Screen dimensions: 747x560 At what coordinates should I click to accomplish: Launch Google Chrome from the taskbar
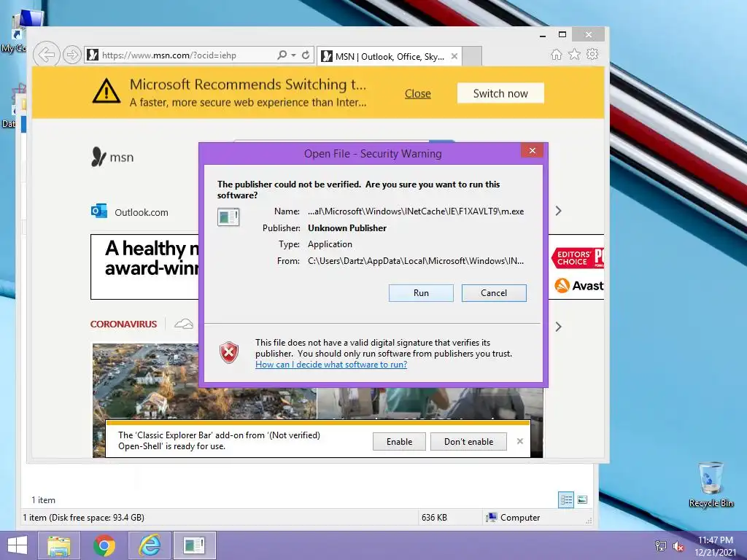pos(104,545)
